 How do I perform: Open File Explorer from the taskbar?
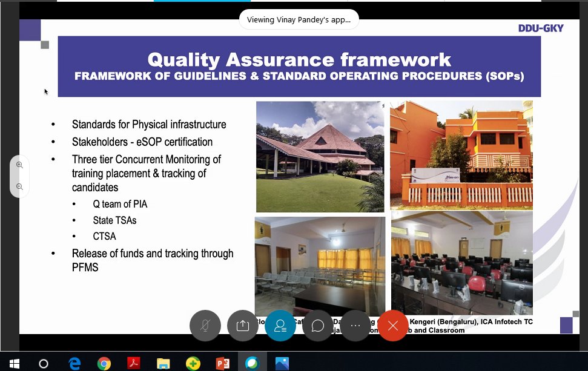point(162,363)
